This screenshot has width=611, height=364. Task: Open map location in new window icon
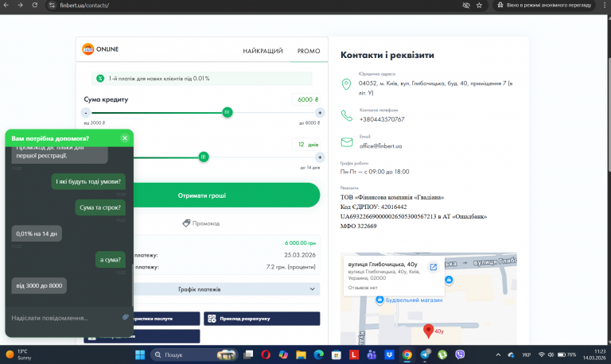pyautogui.click(x=434, y=267)
